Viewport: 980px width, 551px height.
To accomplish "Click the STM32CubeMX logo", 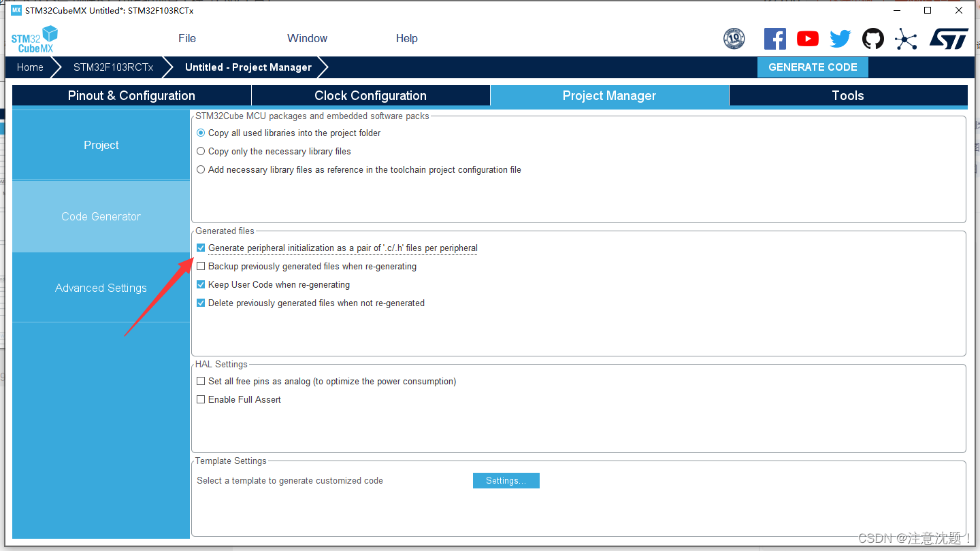I will [35, 39].
